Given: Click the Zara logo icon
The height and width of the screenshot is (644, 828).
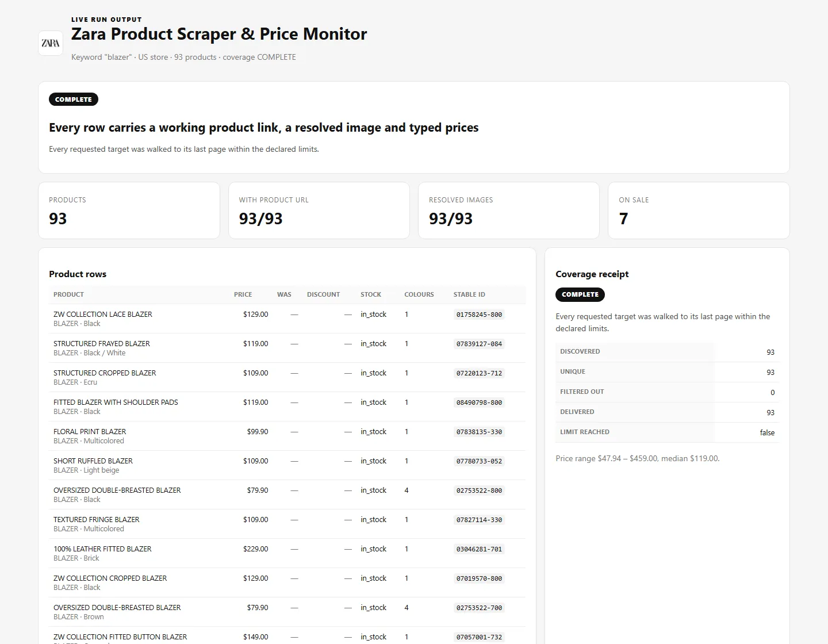Looking at the screenshot, I should [x=51, y=43].
